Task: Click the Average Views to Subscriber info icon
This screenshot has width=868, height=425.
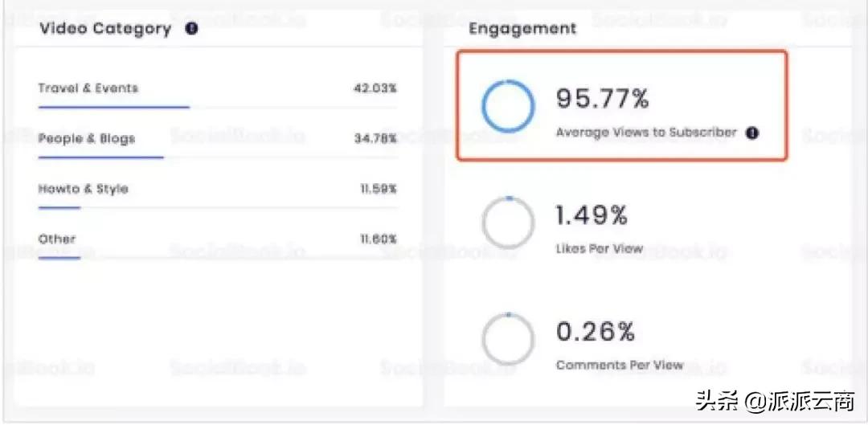Action: (x=751, y=133)
